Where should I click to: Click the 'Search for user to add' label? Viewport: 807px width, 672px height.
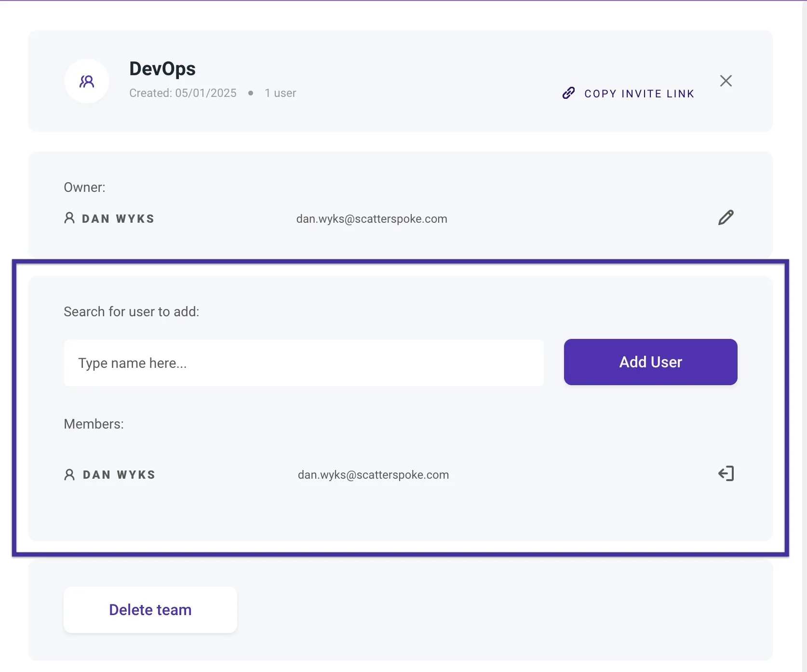point(132,312)
